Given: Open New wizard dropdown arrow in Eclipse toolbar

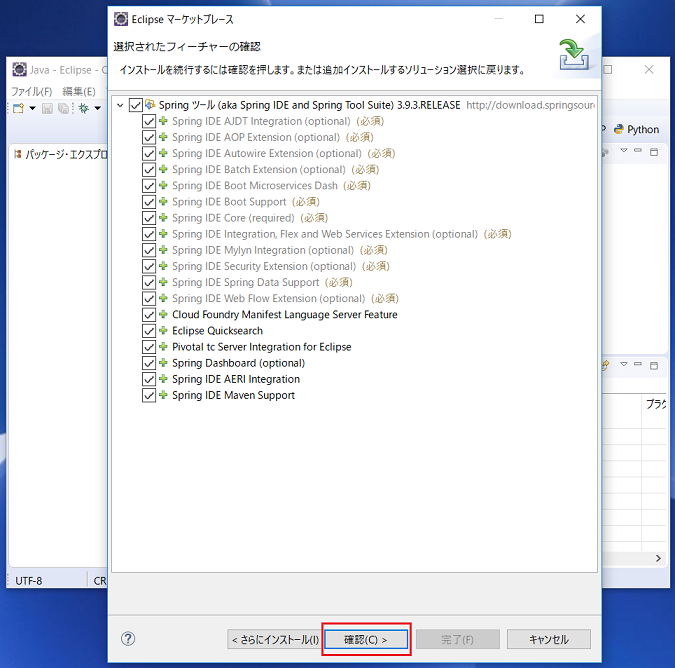Looking at the screenshot, I should pos(32,108).
